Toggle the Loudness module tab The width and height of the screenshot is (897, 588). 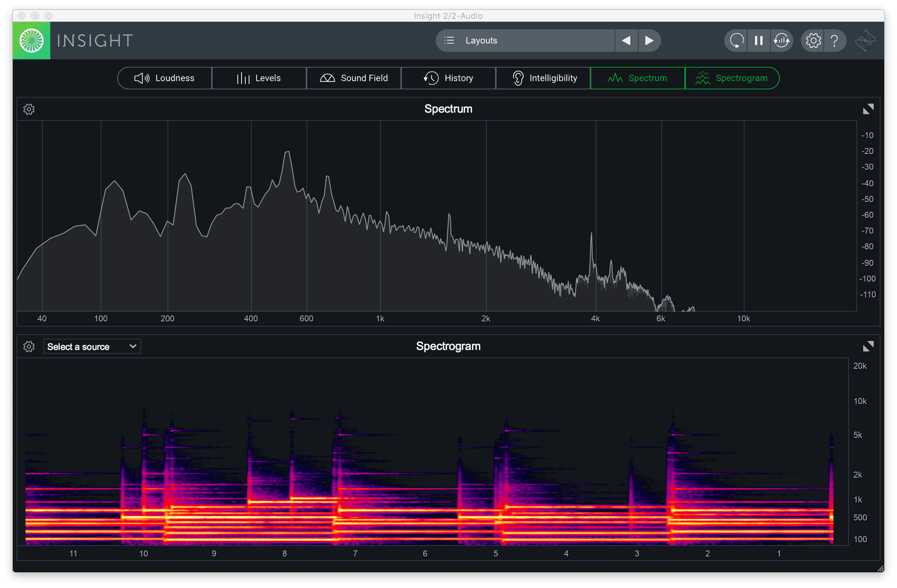[x=165, y=78]
